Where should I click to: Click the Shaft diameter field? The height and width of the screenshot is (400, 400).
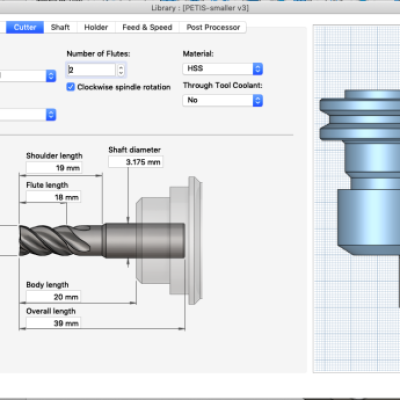click(136, 162)
